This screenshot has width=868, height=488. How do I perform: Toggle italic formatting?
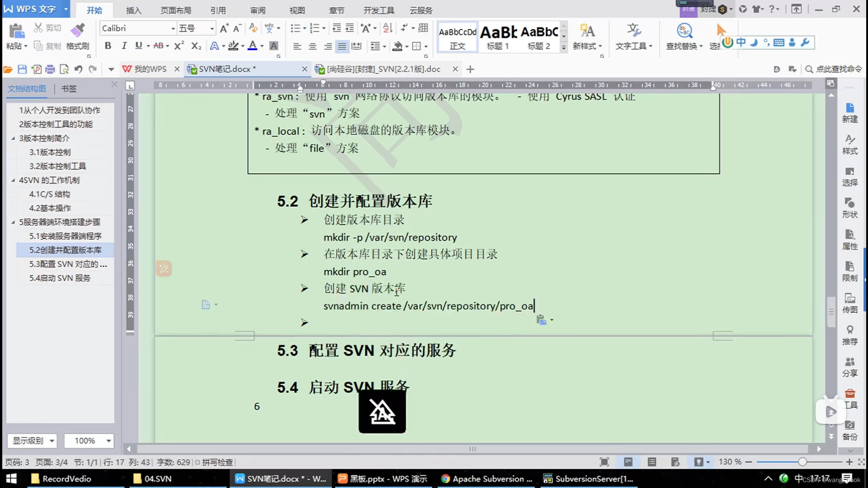point(123,46)
